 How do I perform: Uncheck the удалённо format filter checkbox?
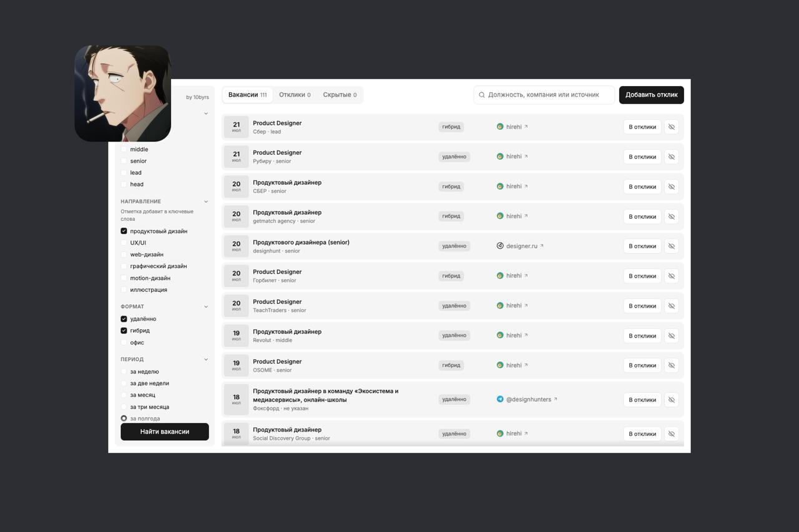tap(124, 319)
